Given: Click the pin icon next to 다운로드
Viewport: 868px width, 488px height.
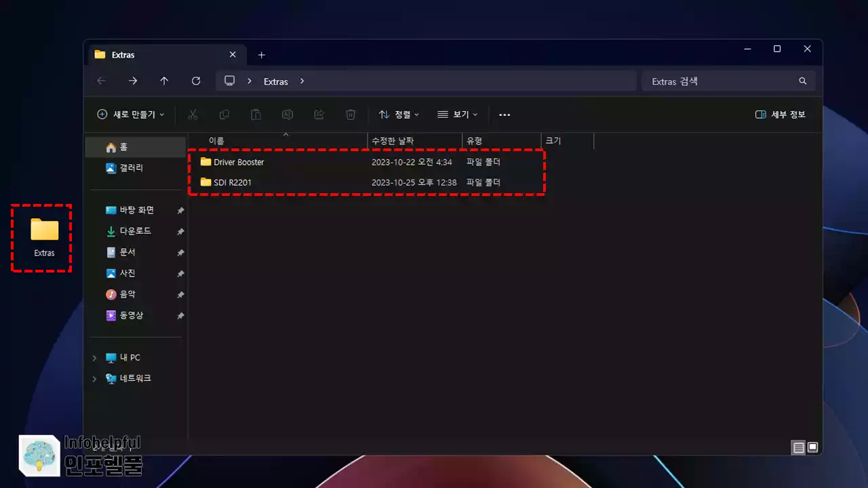Looking at the screenshot, I should [x=180, y=231].
